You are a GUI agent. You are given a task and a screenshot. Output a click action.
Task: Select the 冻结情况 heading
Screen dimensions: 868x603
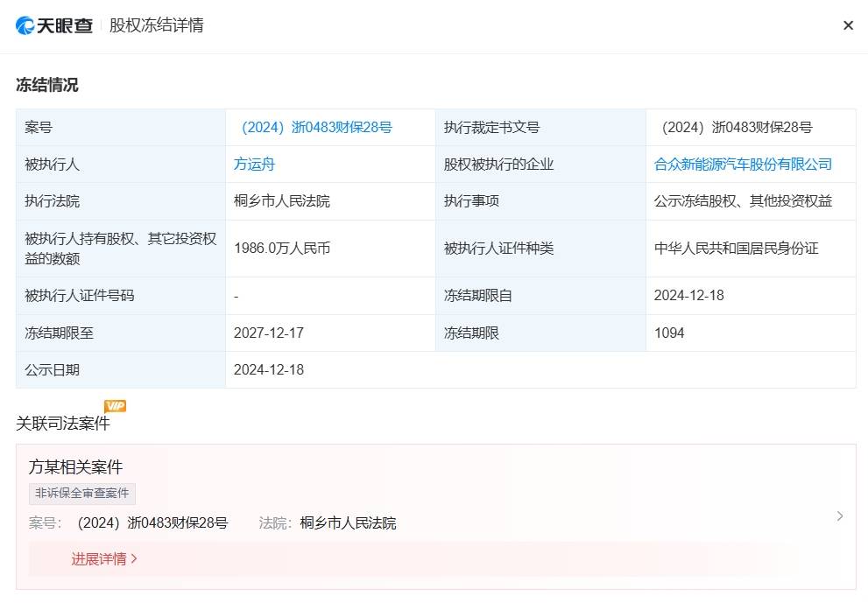tap(47, 85)
